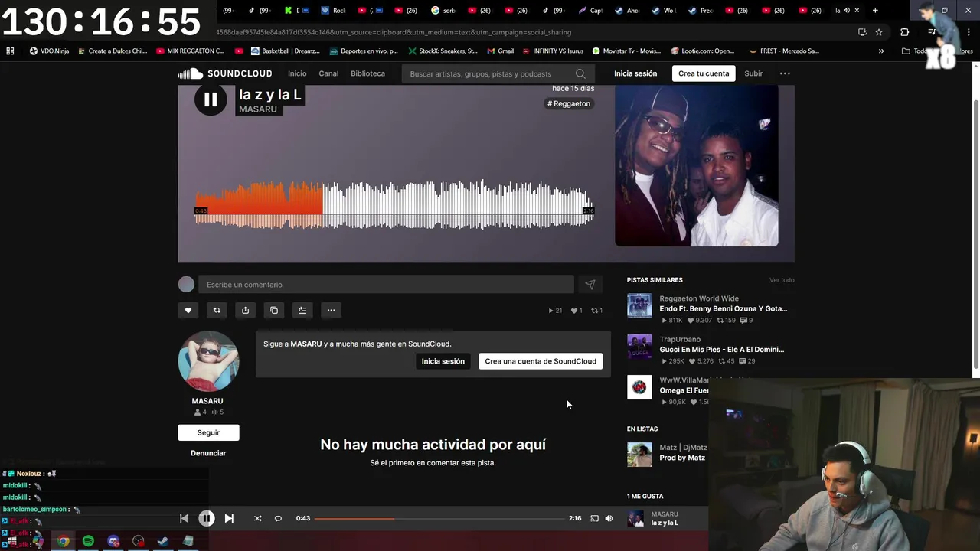Open the MIX REGGAETÓN bookmark
Image resolution: width=980 pixels, height=551 pixels.
pos(191,51)
